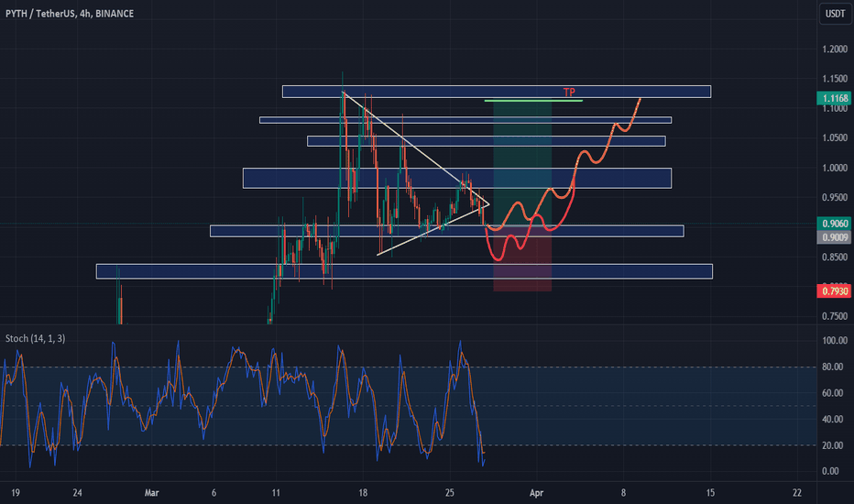This screenshot has width=854, height=504.
Task: Click the gray 0.9009 price label
Action: coord(835,237)
